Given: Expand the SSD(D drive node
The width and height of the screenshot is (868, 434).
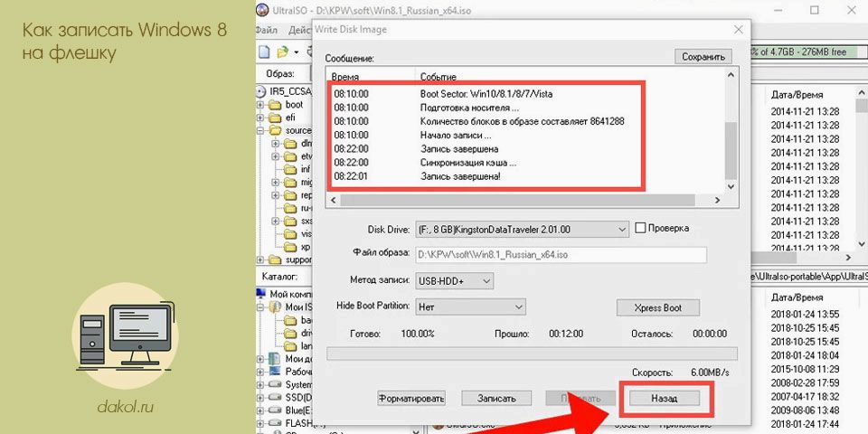Looking at the screenshot, I should [260, 398].
